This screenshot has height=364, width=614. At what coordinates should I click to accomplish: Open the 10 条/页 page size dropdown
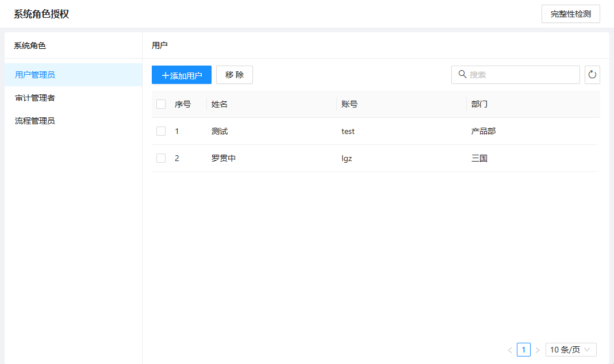point(571,350)
